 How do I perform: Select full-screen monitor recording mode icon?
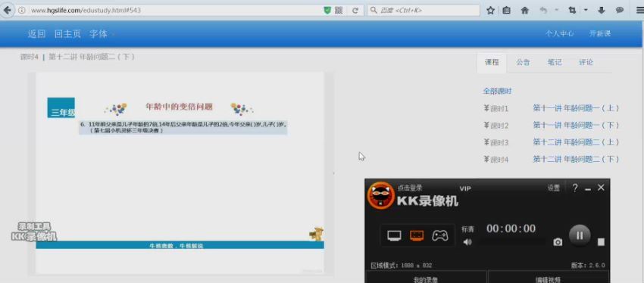pyautogui.click(x=394, y=235)
